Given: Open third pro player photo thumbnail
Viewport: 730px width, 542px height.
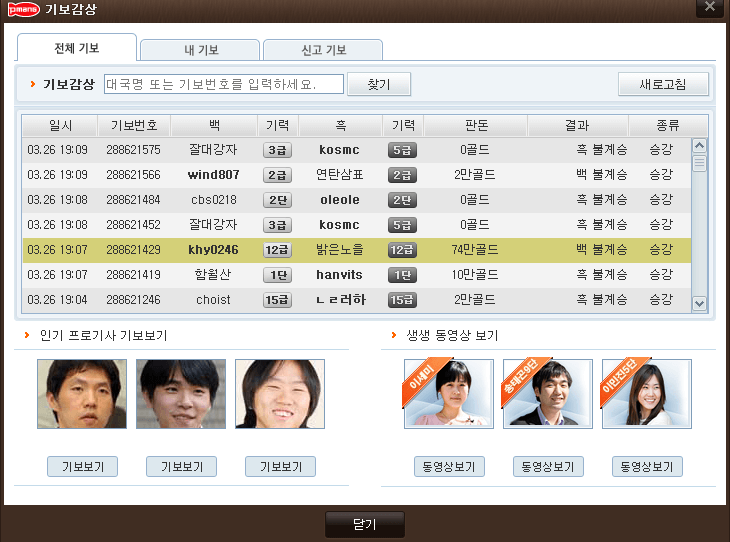Looking at the screenshot, I should click(280, 394).
